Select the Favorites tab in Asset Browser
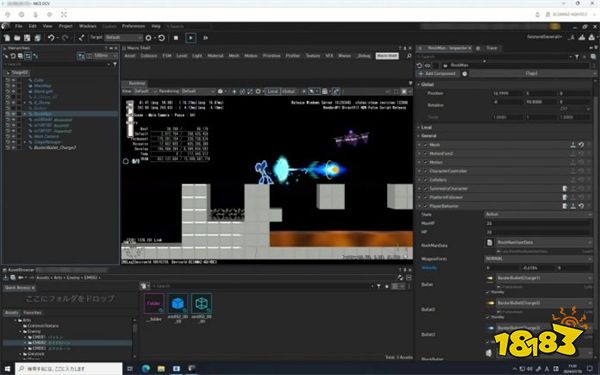The image size is (600, 375). coord(33,313)
